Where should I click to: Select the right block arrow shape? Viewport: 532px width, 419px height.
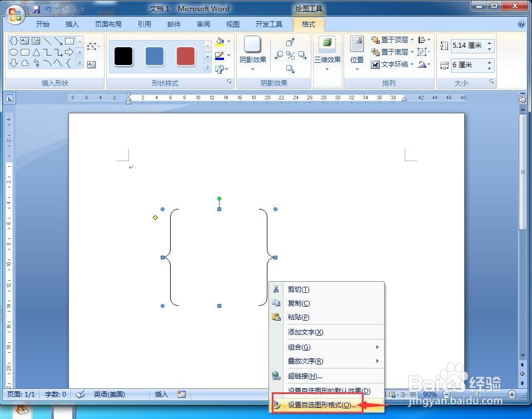pos(69,52)
